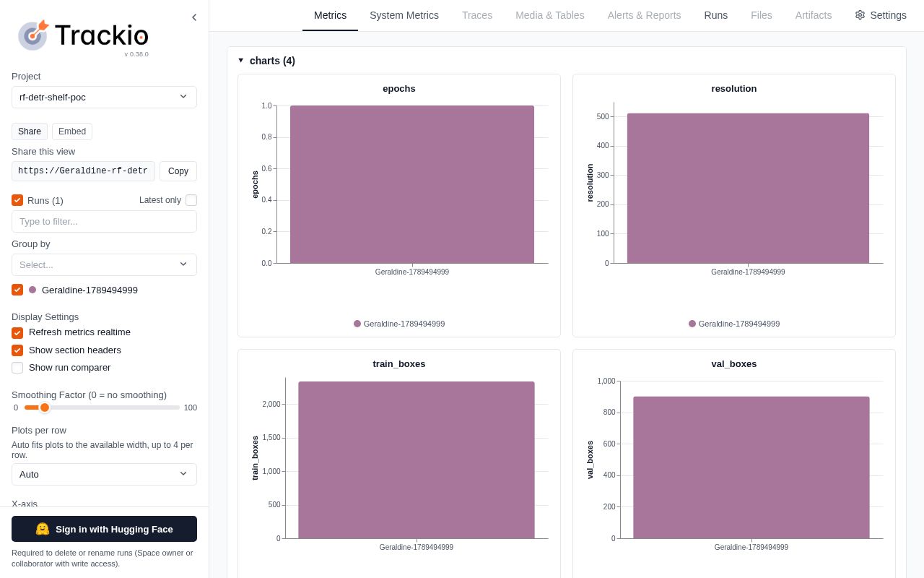Screen dimensions: 924x578
Task: Open the Project dropdown rf-detr-shelf-poc
Action: [104, 97]
